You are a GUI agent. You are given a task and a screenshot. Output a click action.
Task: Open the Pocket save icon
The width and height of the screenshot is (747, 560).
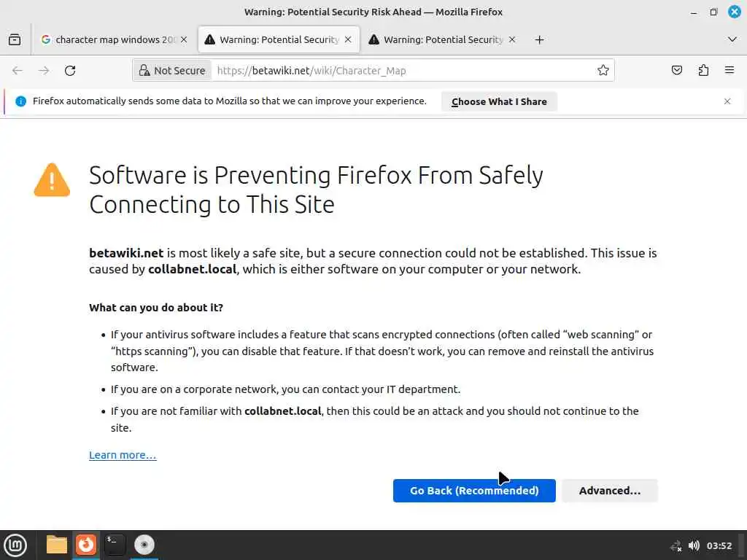click(677, 71)
